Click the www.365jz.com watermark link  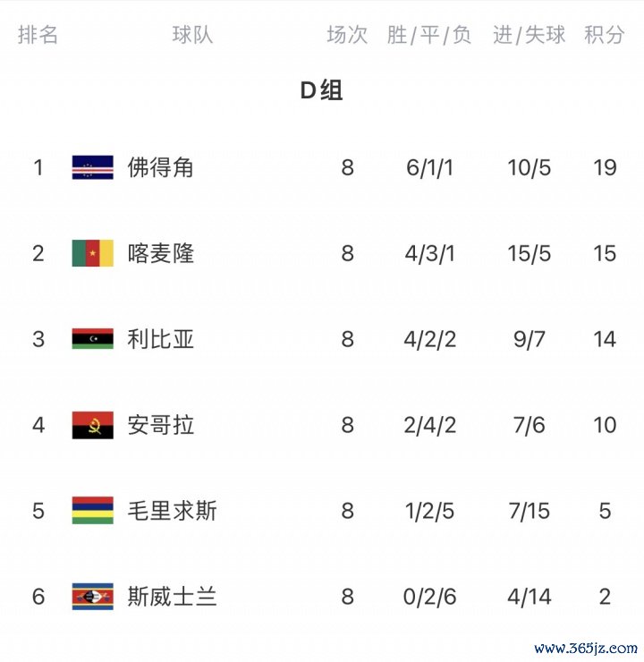point(586,649)
